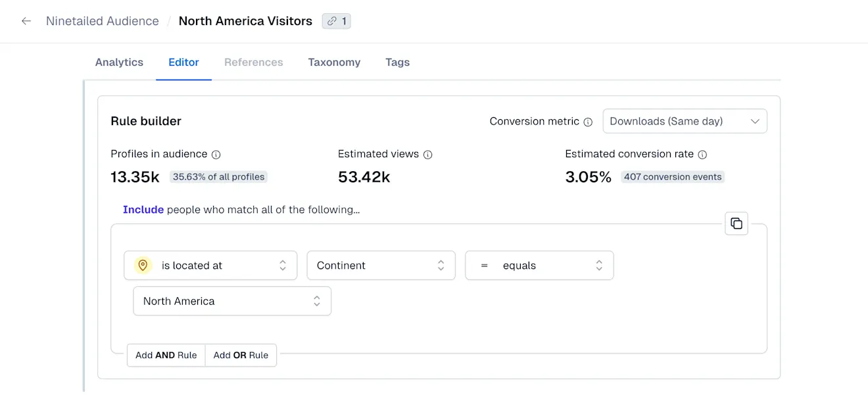868x408 pixels.
Task: Switch to the Analytics tab
Action: coord(119,62)
